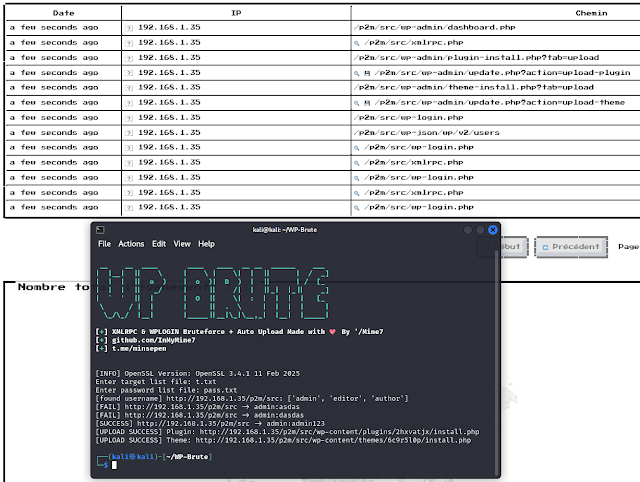
Task: Click IP 192.168.1.35 in the upload-theme row
Action: click(169, 102)
